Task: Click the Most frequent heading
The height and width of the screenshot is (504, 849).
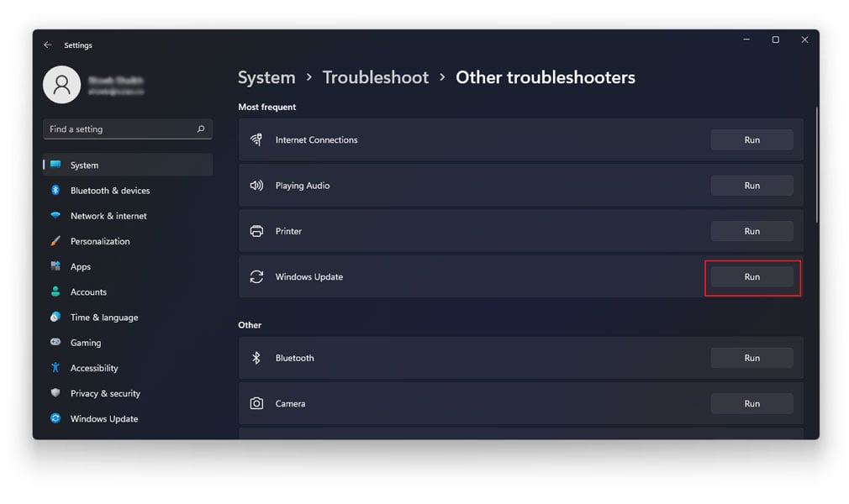Action: pyautogui.click(x=267, y=107)
